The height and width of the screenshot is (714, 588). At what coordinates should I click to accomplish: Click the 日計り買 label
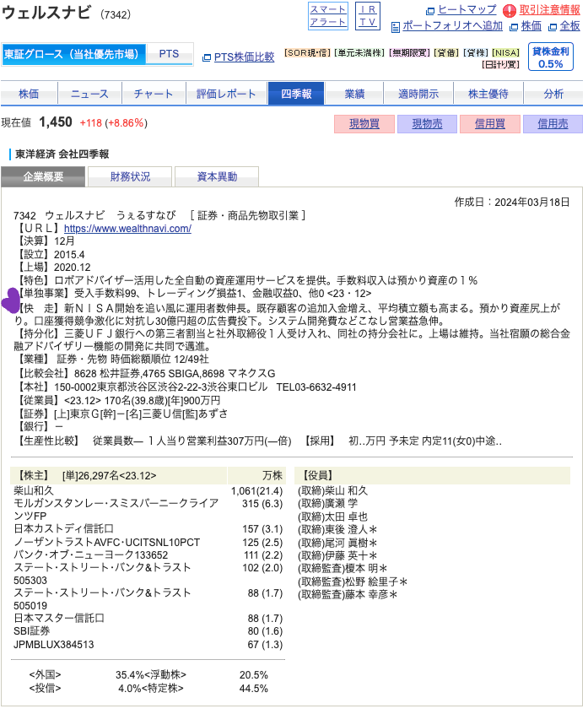click(500, 65)
